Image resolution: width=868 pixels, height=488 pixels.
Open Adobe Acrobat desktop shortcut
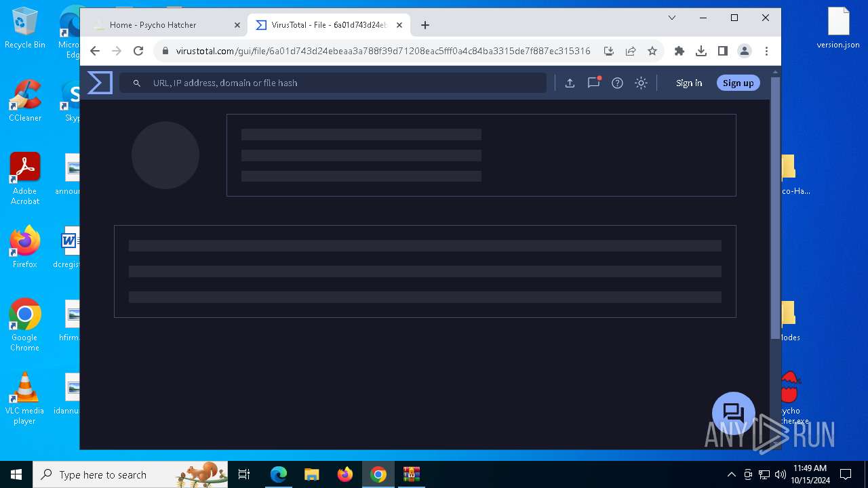pyautogui.click(x=24, y=179)
